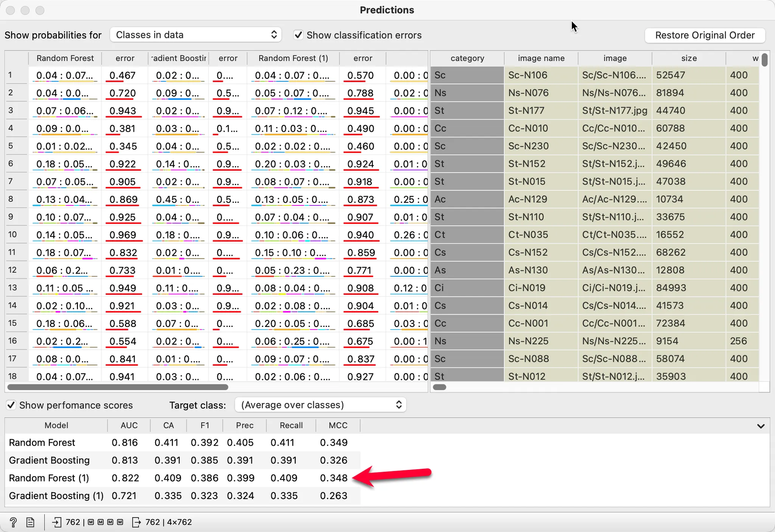Screen dimensions: 775x532
Task: Expand the performance scores column chevron
Action: point(761,426)
